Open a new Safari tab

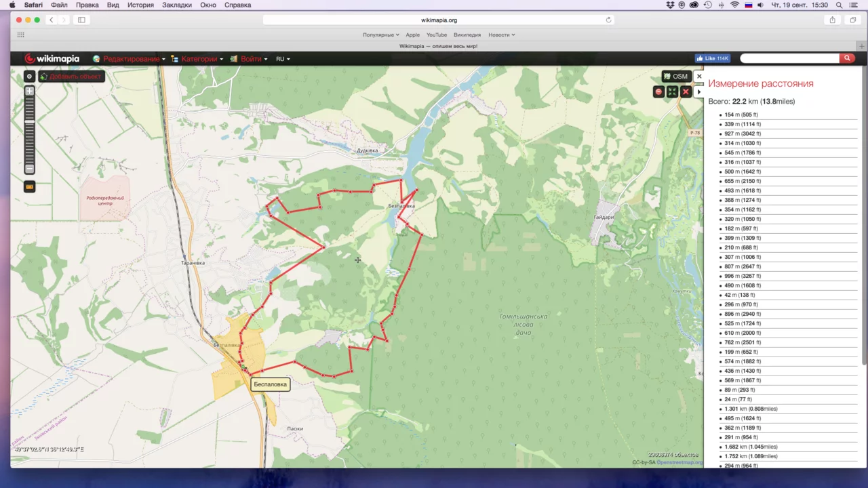coord(861,46)
